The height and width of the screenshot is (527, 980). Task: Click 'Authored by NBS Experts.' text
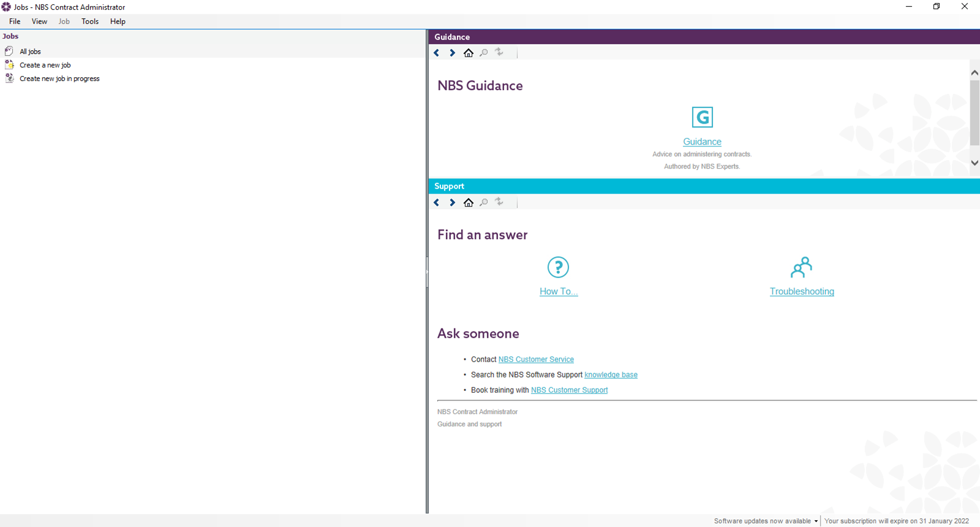coord(702,167)
